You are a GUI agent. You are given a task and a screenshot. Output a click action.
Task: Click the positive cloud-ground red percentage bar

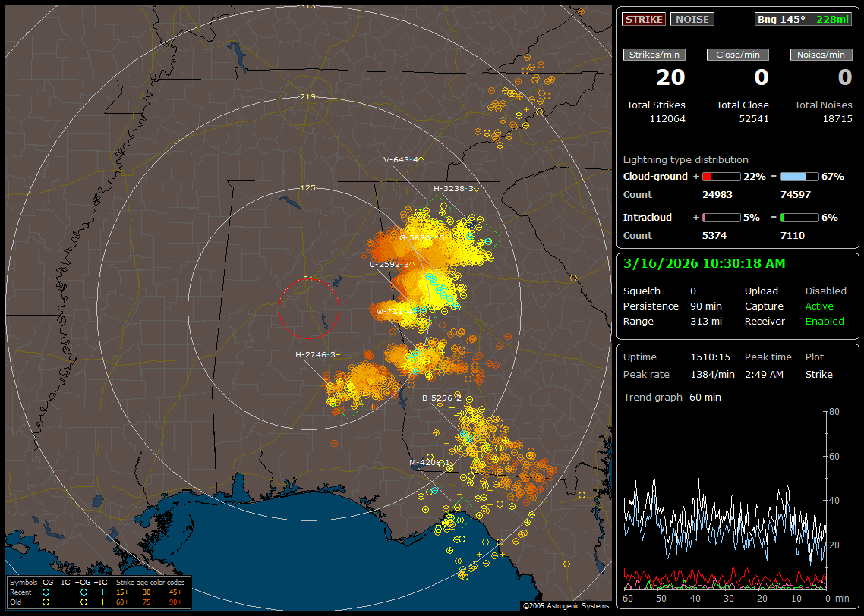[x=721, y=176]
